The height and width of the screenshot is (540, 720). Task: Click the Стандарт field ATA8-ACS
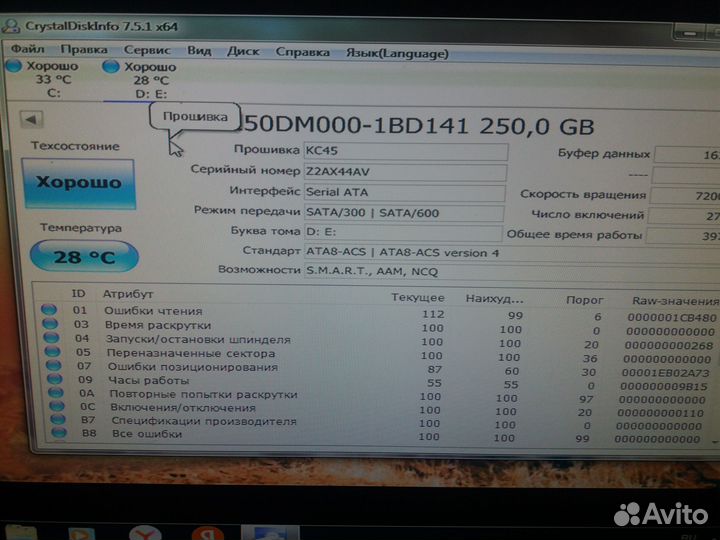point(512,253)
